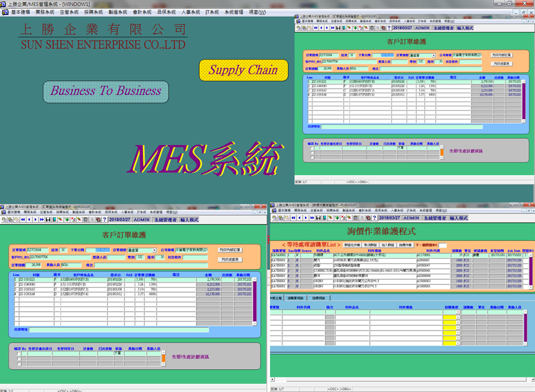Image resolution: width=535 pixels, height=392 pixels.
Task: Click 取消群組 button
Action: point(370,245)
